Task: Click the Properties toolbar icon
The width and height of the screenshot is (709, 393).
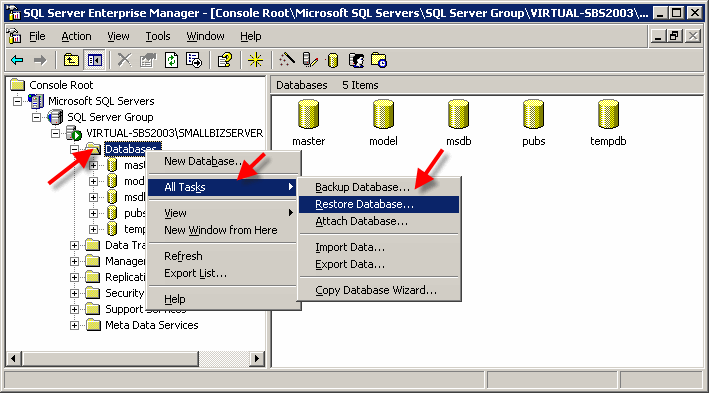Action: (147, 60)
